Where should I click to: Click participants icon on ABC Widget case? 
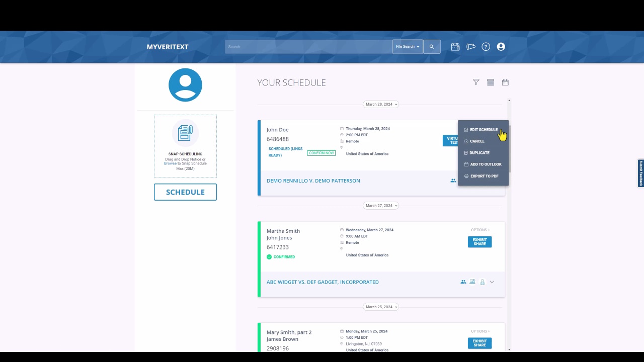coord(463,282)
